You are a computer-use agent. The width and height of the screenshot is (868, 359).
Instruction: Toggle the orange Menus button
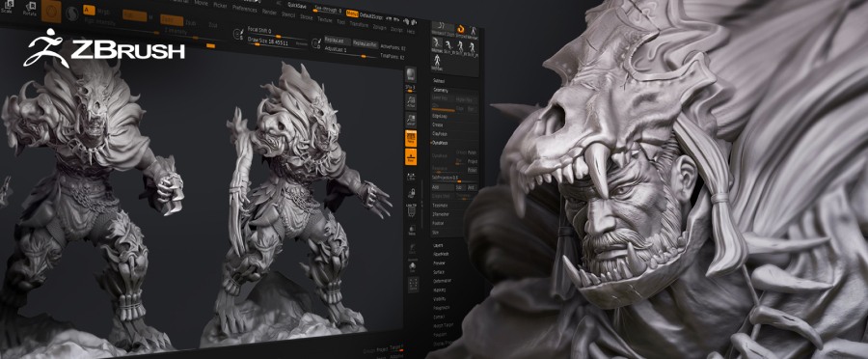point(352,14)
